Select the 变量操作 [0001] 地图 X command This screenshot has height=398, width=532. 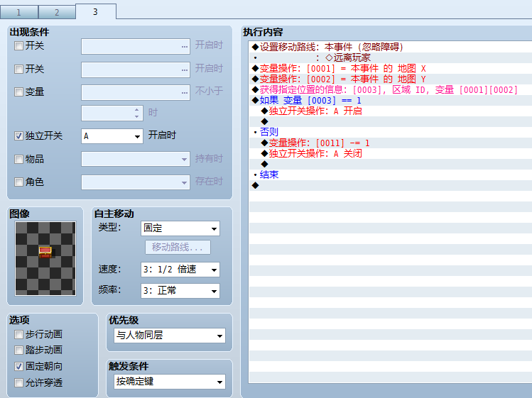tap(391, 69)
